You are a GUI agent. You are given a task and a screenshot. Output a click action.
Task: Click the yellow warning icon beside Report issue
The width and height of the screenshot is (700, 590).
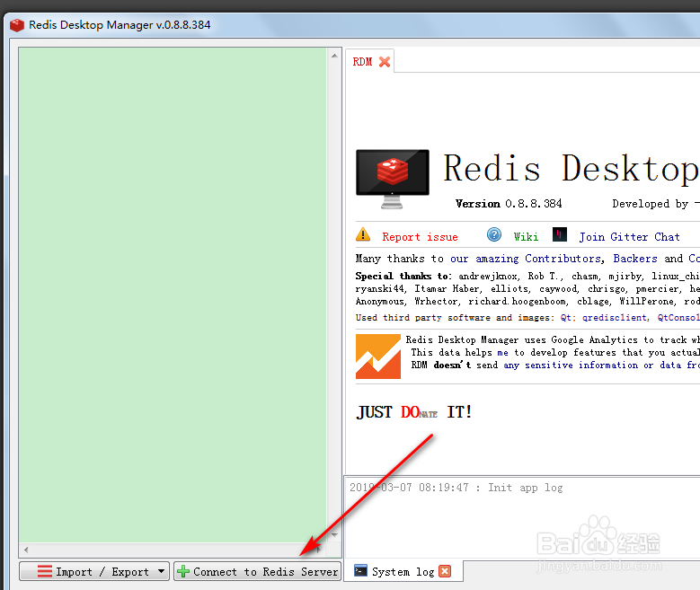363,233
